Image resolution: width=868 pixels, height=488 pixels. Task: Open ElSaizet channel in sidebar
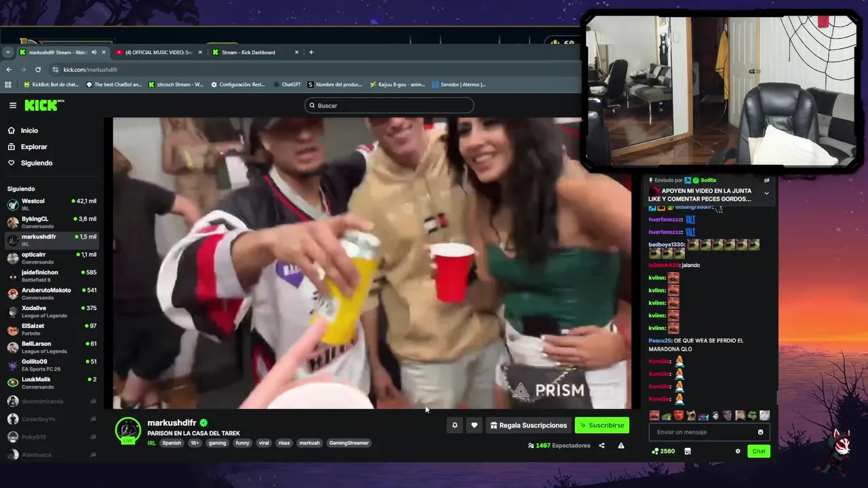tap(52, 329)
